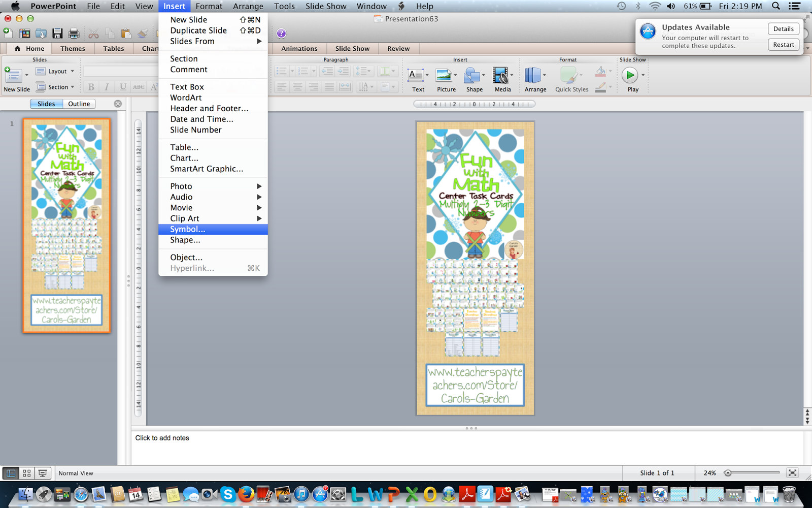Viewport: 812px width, 508px height.
Task: Adjust the zoom slider handle
Action: pyautogui.click(x=728, y=473)
